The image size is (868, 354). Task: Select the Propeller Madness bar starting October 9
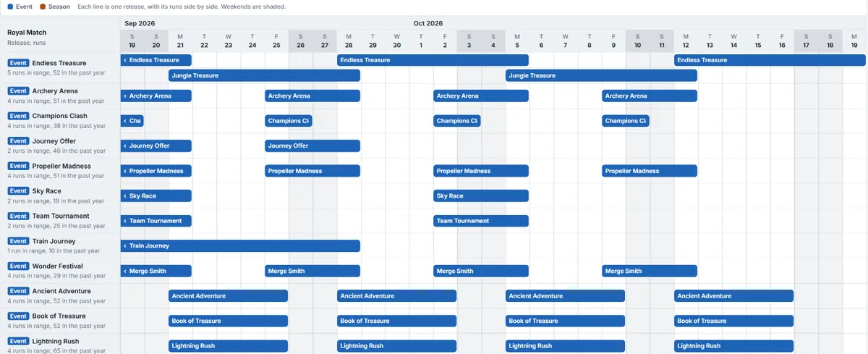point(650,171)
